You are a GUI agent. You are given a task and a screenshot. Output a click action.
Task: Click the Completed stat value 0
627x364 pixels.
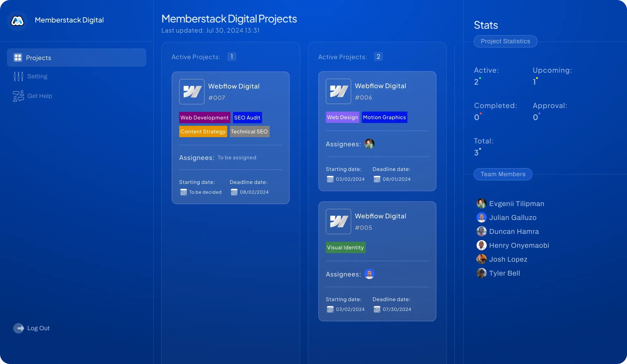pos(477,118)
